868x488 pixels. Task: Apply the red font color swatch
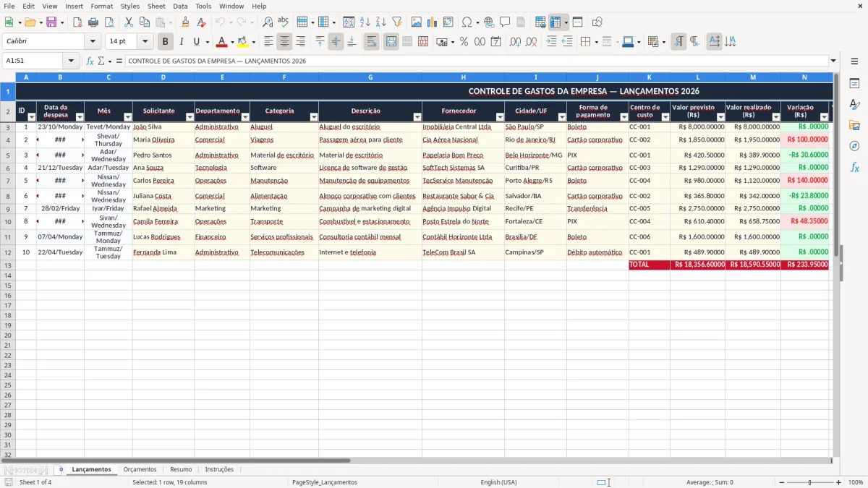(x=222, y=42)
